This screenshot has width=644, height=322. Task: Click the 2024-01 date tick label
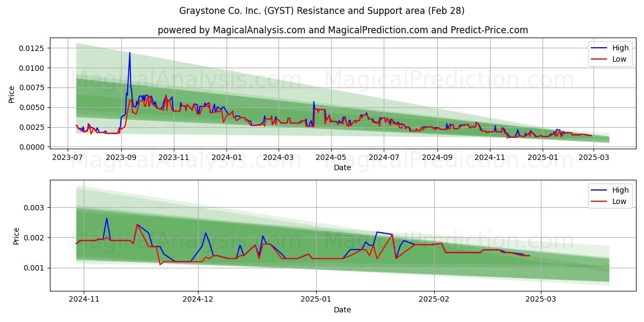click(226, 157)
